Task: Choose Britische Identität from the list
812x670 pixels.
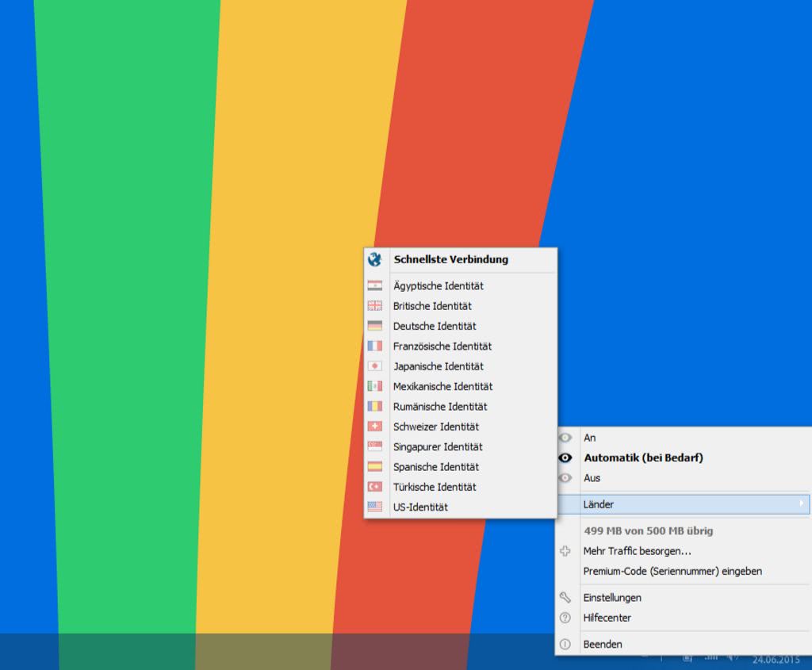Action: click(432, 306)
